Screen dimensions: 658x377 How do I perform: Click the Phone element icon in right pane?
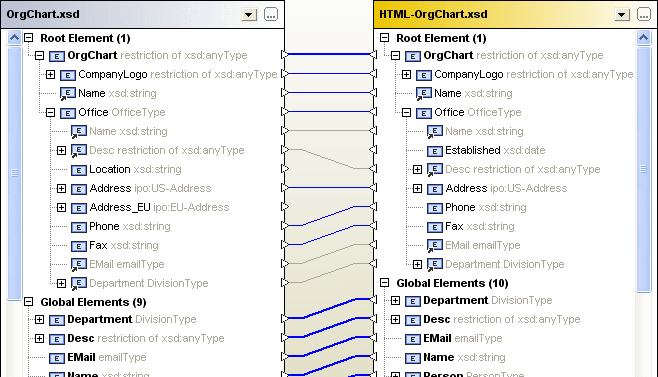click(434, 208)
